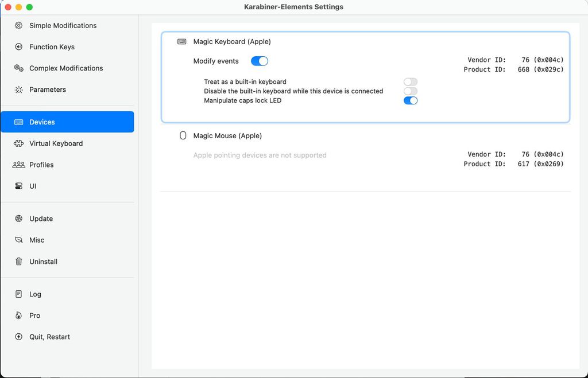Open Quit, Restart options
This screenshot has width=588, height=378.
(49, 337)
